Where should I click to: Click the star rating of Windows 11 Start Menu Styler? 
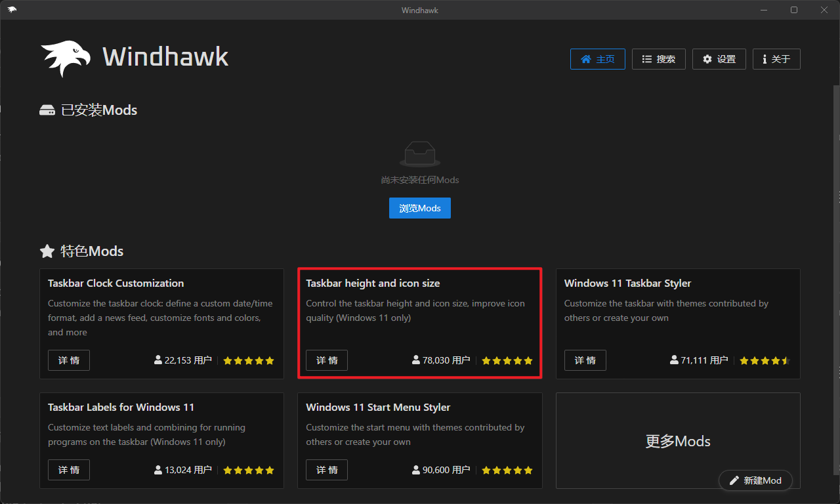(507, 470)
